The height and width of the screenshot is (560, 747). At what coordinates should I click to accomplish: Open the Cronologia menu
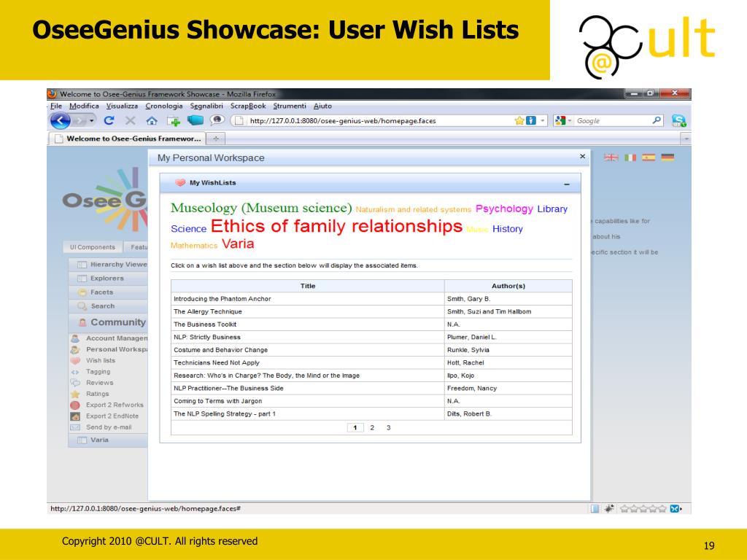[x=164, y=106]
